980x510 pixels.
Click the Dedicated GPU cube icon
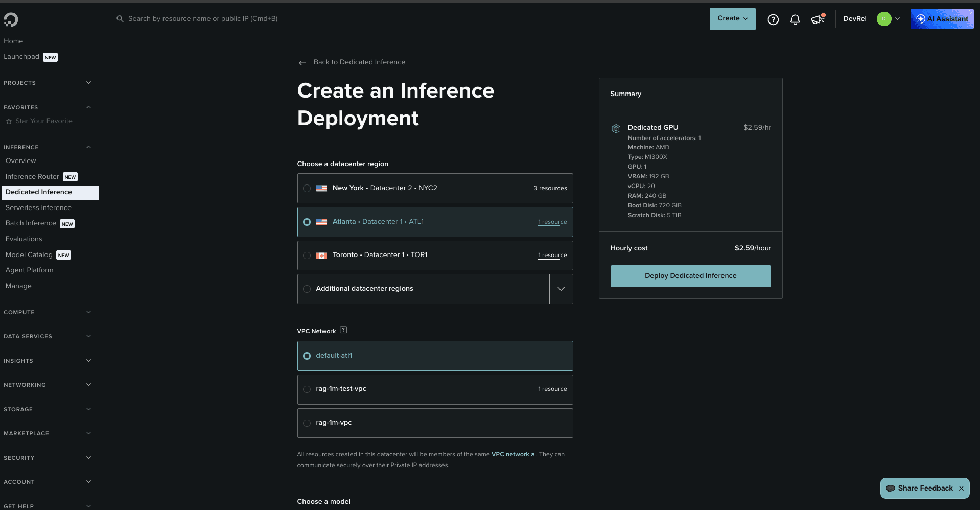pyautogui.click(x=616, y=128)
